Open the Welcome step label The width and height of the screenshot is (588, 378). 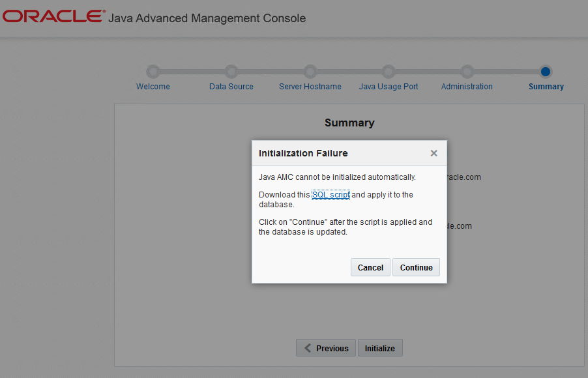coord(153,87)
